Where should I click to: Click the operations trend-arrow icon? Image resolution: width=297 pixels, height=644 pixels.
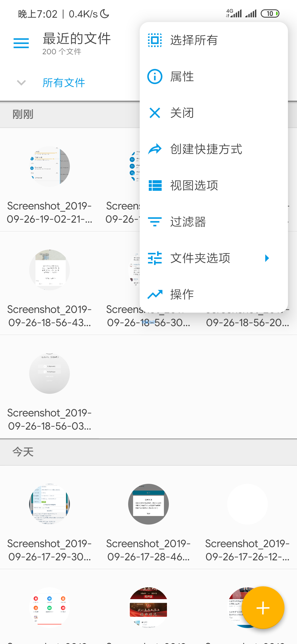pyautogui.click(x=155, y=294)
